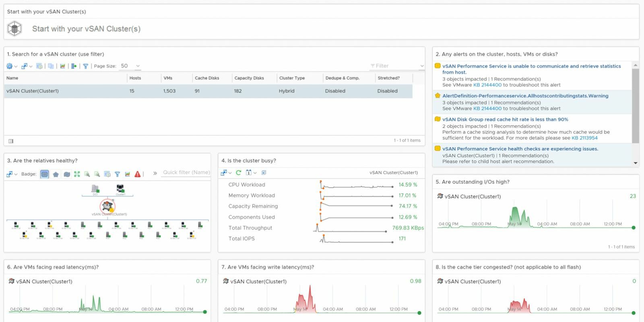This screenshot has width=644, height=322.
Task: Click the details window icon in relatives toolbar
Action: (107, 174)
